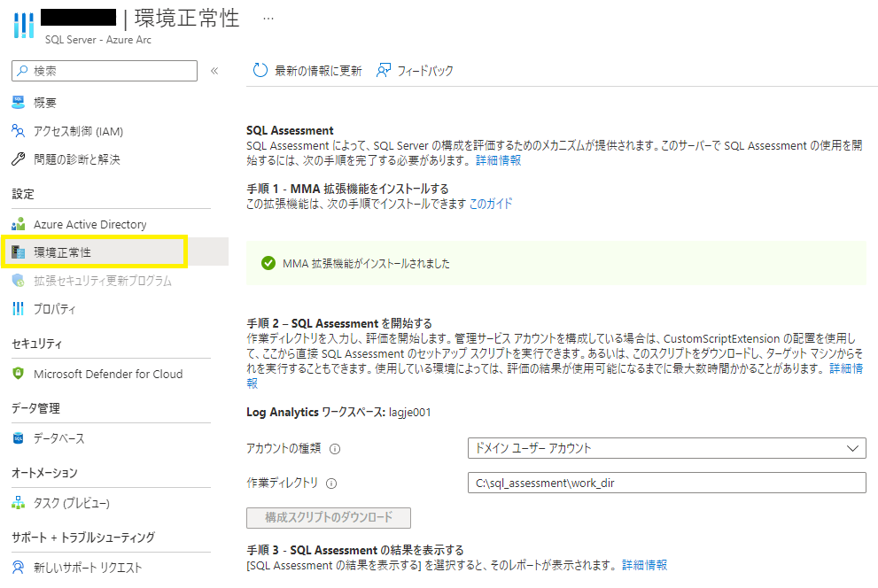The height and width of the screenshot is (588, 878).
Task: Click the ellipsis more options next to the title
Action: point(268,19)
